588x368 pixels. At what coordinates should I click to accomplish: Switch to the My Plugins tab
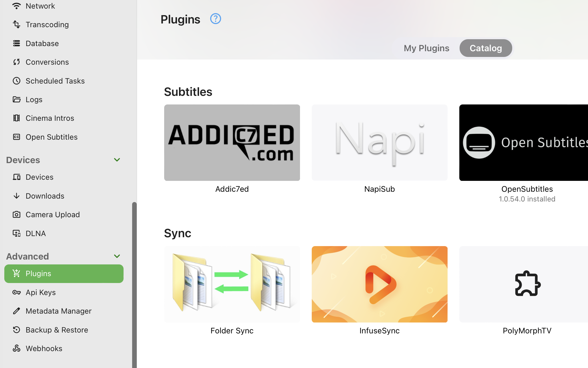pyautogui.click(x=426, y=48)
